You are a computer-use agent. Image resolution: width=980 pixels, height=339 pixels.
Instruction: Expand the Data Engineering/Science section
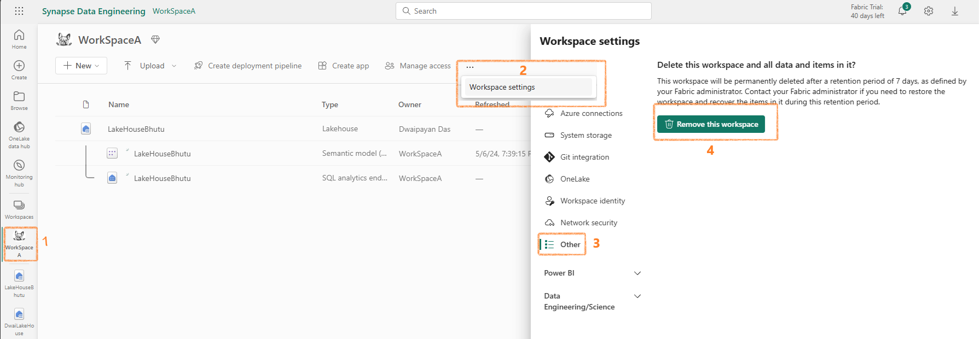tap(592, 301)
